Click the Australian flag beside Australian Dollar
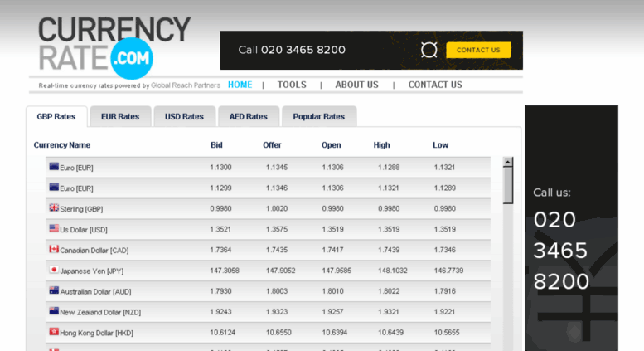The width and height of the screenshot is (644, 351). 54,290
